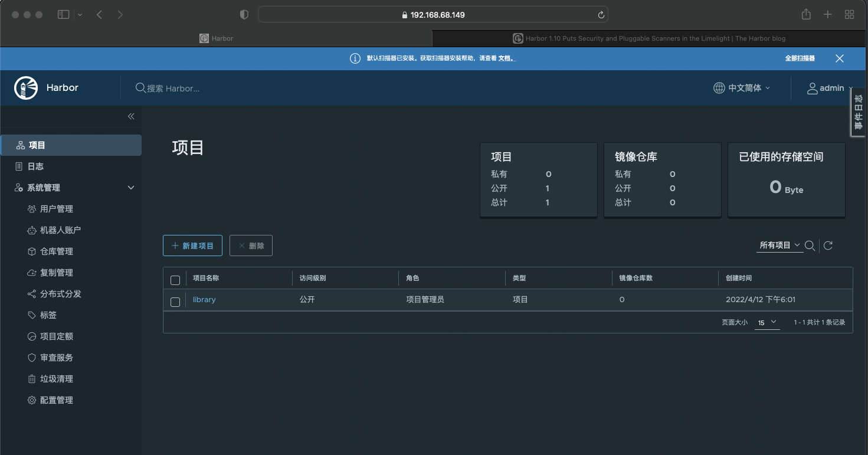Refresh the project list

point(828,245)
